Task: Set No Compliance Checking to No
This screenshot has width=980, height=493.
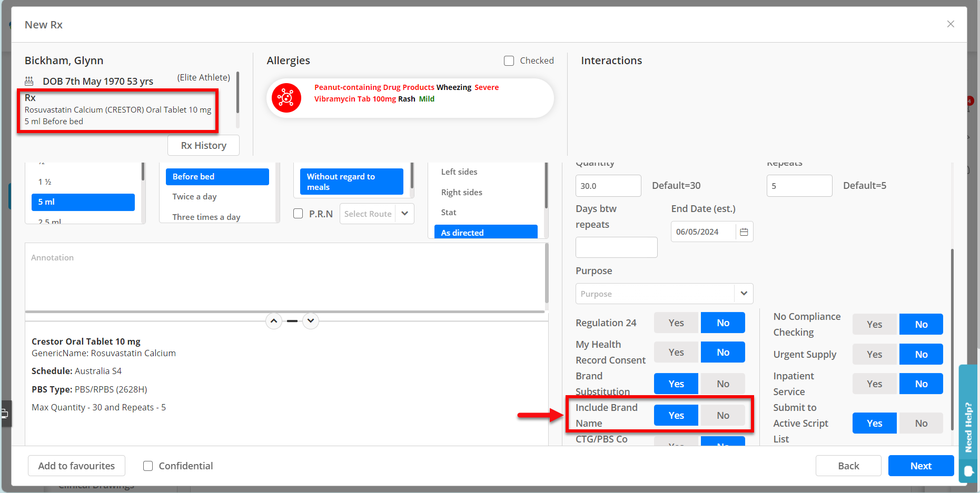Action: (x=921, y=324)
